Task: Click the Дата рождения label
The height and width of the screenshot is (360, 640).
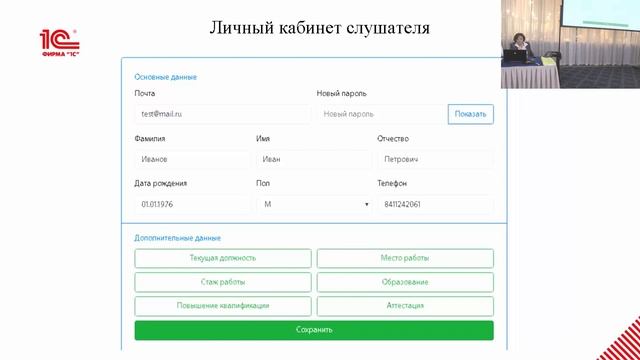Action: [160, 184]
